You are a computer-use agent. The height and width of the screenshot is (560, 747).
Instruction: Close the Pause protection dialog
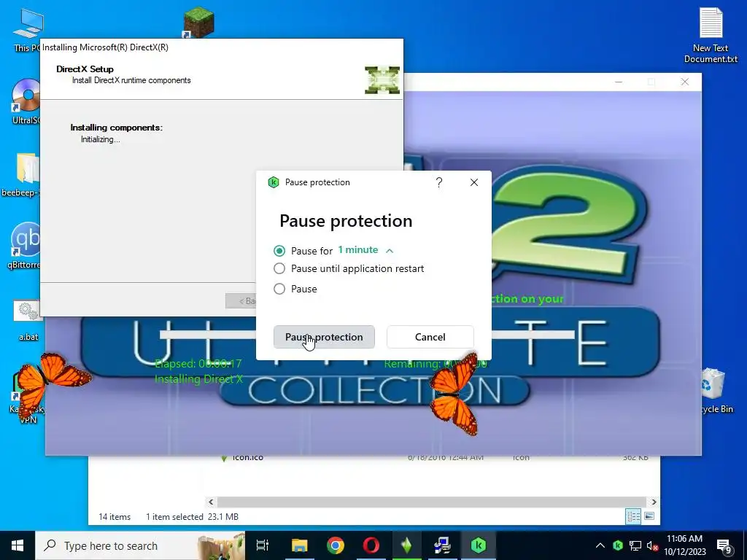point(474,182)
